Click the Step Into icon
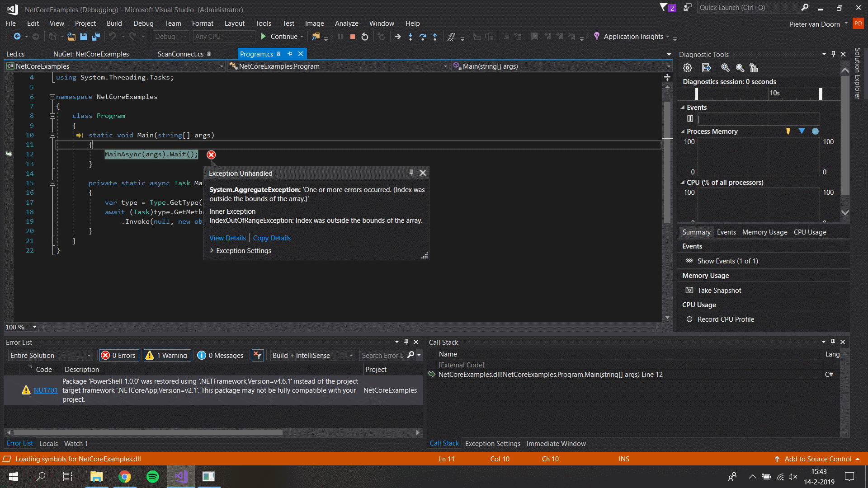Viewport: 868px width, 488px height. [x=410, y=37]
